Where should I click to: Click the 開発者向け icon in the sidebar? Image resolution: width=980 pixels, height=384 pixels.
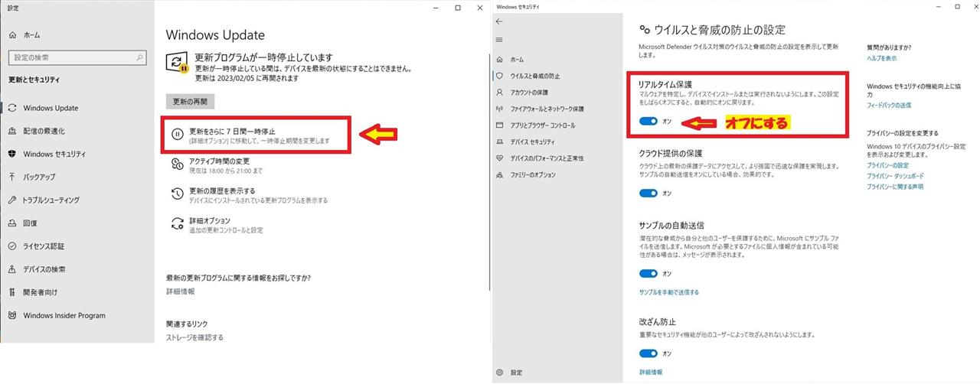point(12,292)
